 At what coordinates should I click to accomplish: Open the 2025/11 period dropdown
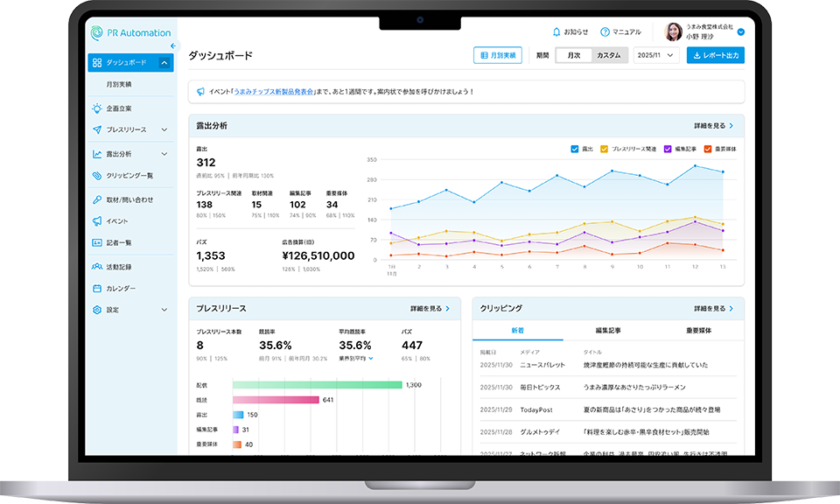[656, 54]
